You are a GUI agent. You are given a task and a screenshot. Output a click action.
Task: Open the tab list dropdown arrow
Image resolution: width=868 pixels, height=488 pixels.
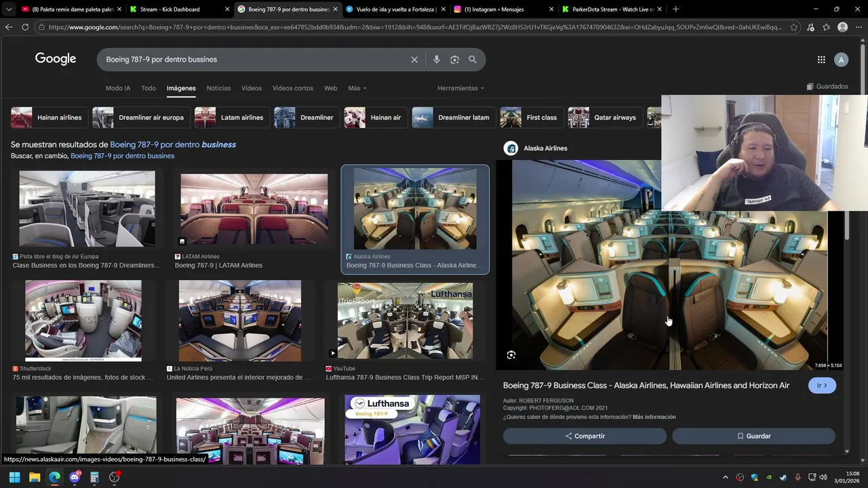coord(9,9)
